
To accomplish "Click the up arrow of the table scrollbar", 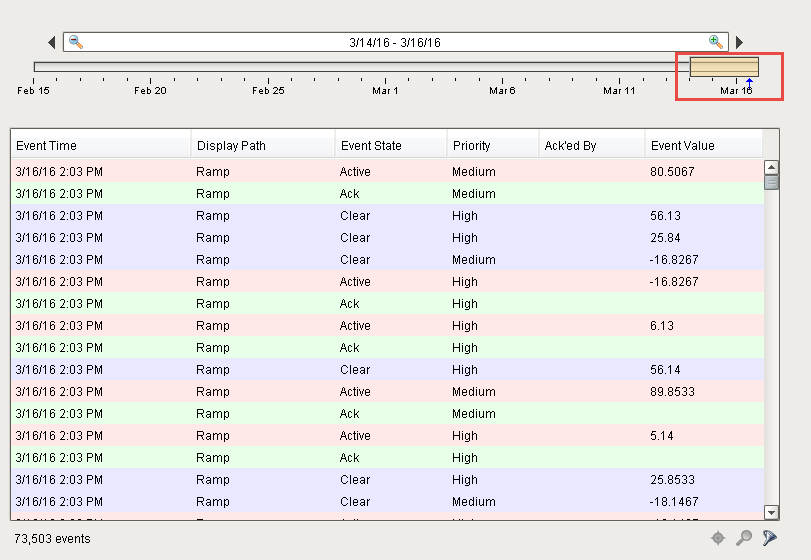I will click(771, 167).
